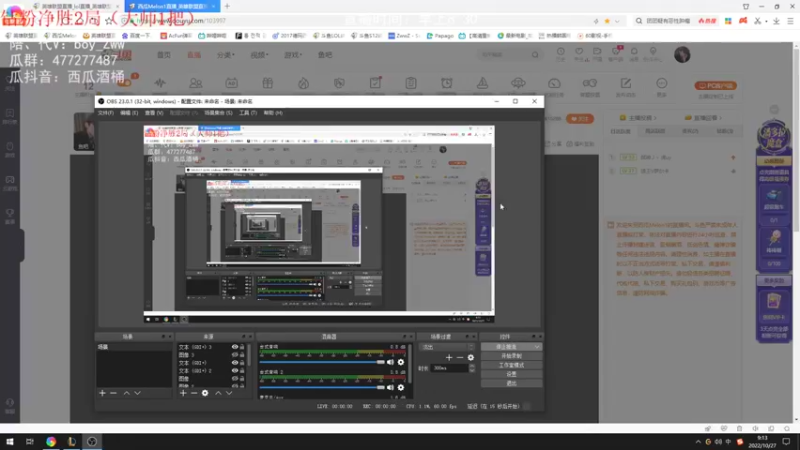Open the 首页 link in Douyu navigation

click(x=164, y=55)
